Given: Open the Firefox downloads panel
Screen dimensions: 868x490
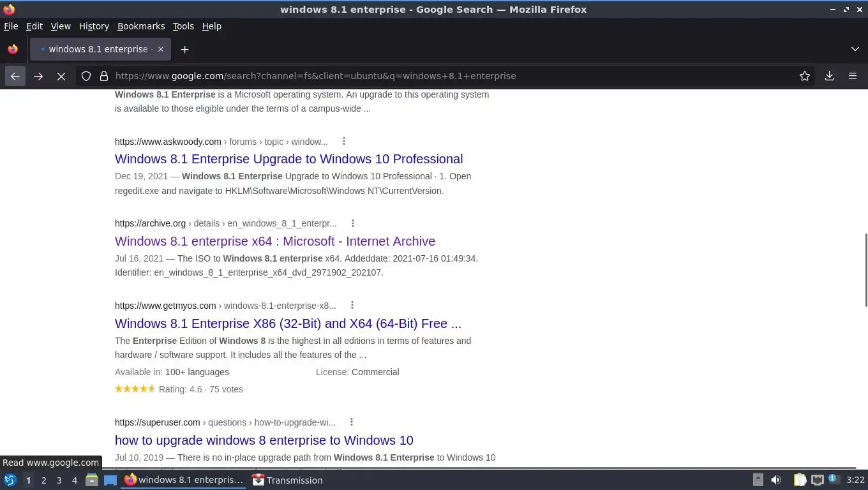Looking at the screenshot, I should pyautogui.click(x=829, y=76).
